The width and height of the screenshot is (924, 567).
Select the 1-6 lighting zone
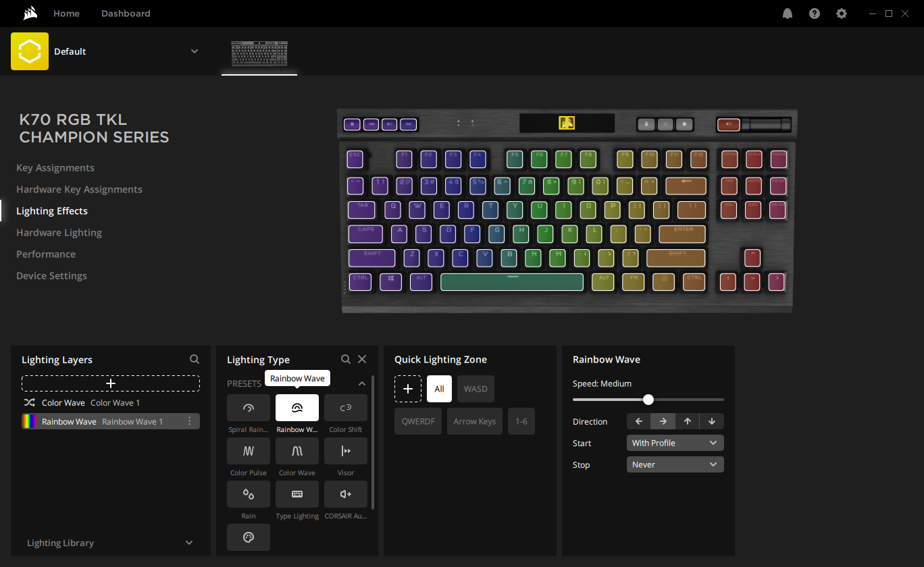521,421
